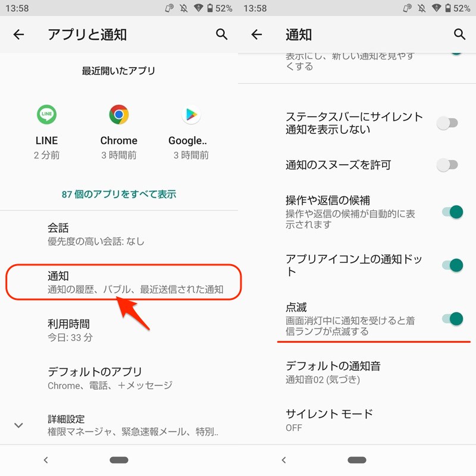Tap the Google Play app icon
Viewport: 476px width, 476px height.
point(191,114)
